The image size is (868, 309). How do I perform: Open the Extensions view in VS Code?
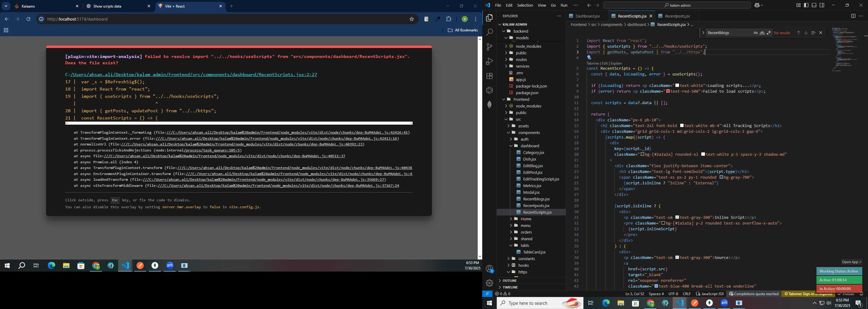point(489,76)
